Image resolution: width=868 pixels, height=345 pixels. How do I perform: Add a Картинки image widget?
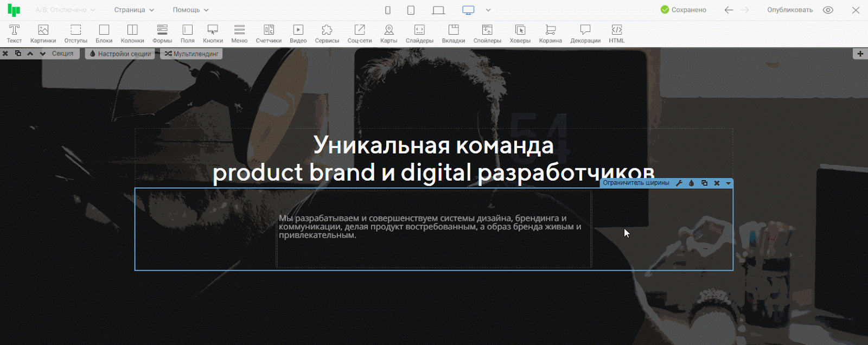43,34
